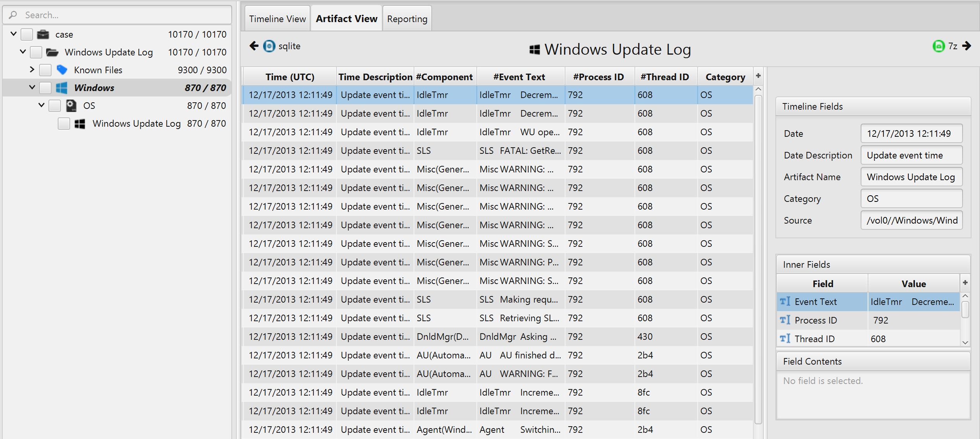Collapse the OS tree node
980x439 pixels.
coord(41,105)
